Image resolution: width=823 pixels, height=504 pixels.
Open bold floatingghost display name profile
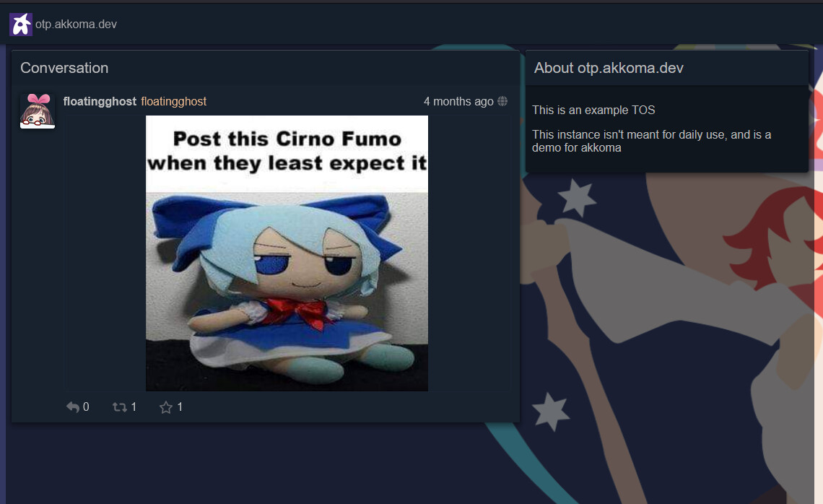coord(100,101)
